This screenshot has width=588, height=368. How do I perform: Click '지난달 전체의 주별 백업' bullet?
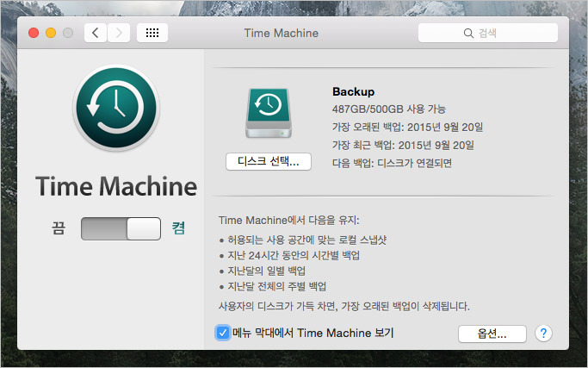(x=276, y=286)
